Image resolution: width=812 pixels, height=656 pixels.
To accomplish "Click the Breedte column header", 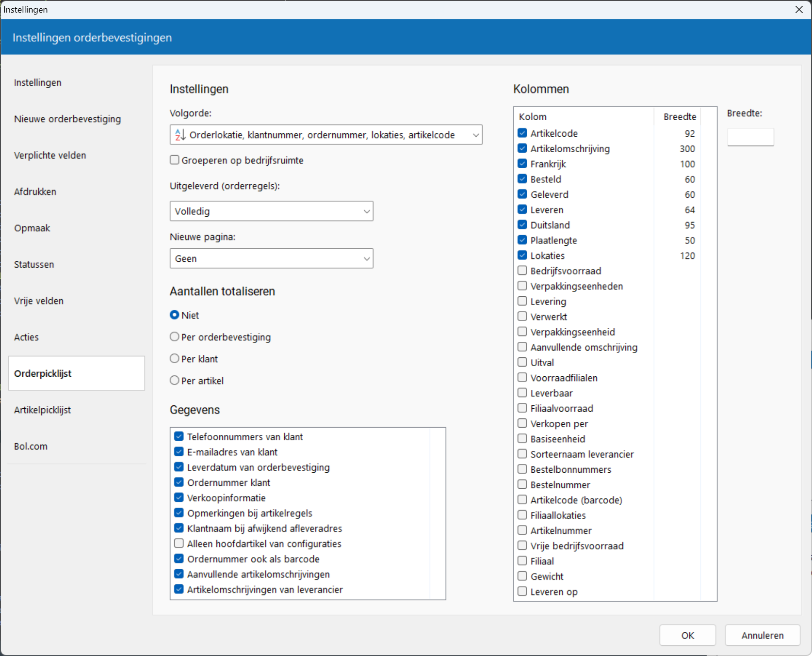I will [677, 116].
